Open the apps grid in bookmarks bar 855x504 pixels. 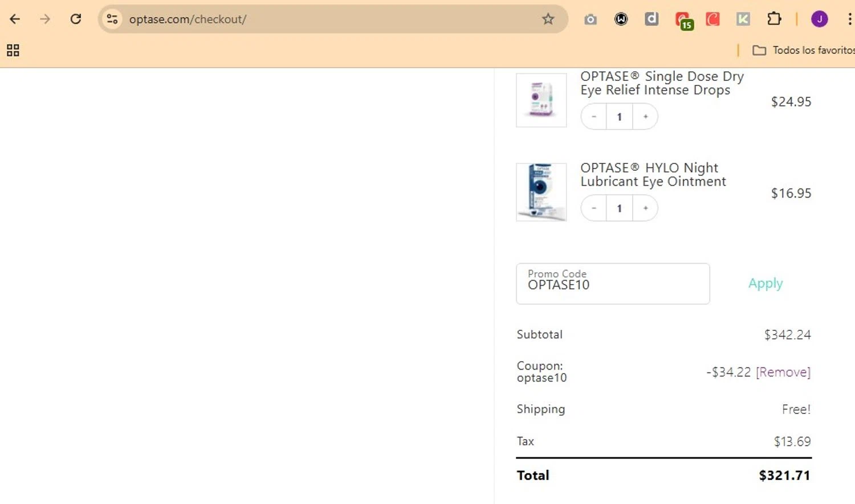point(13,50)
